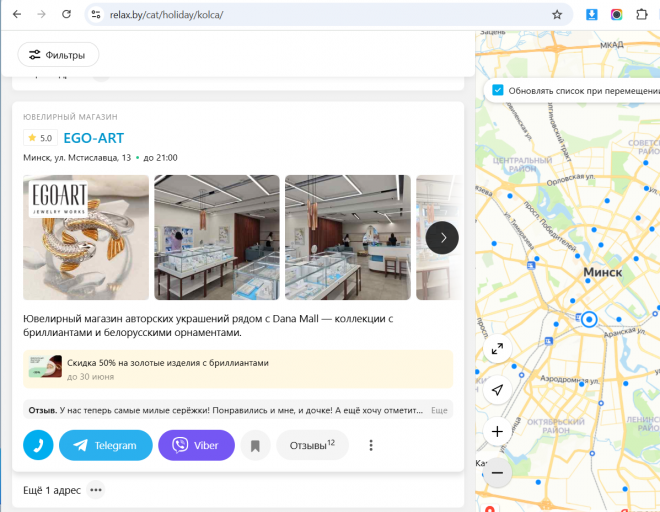Screen dimensions: 660x512
Task: Click the address bar URL field
Action: pos(328,15)
